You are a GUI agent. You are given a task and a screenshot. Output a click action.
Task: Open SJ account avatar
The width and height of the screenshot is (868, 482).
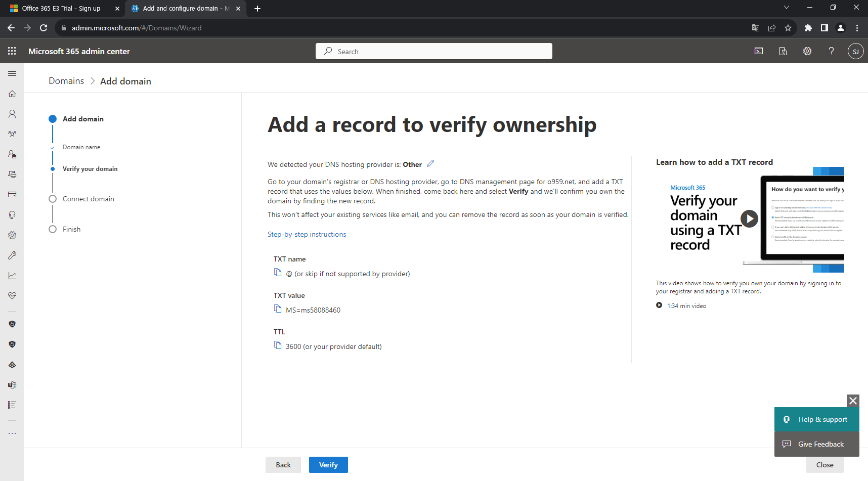[855, 51]
